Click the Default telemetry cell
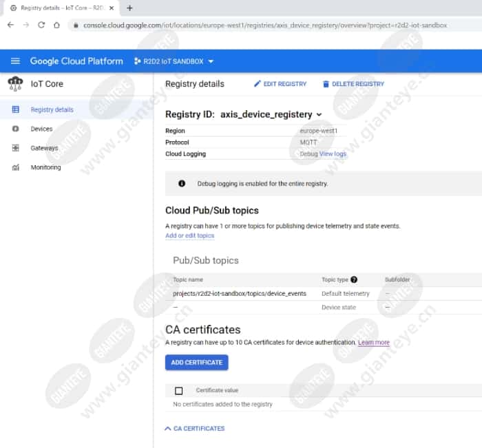Viewport: 482px width, 448px height. click(346, 293)
